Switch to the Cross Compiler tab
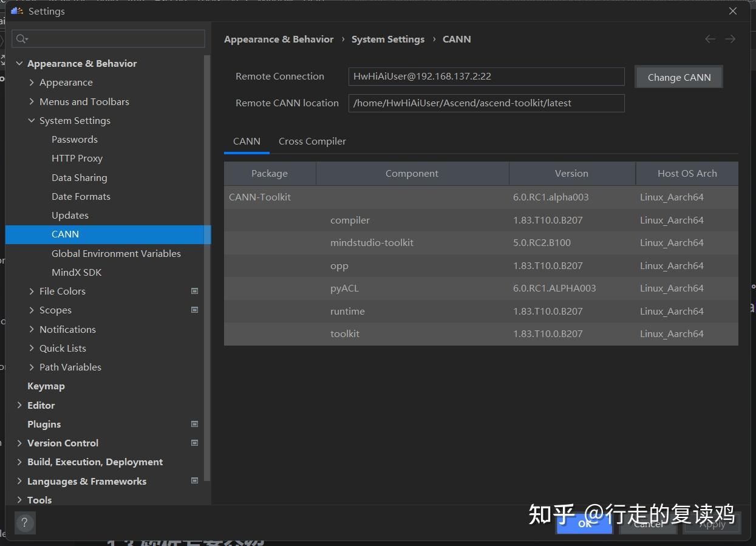Screen dimensions: 756x546 click(312, 141)
